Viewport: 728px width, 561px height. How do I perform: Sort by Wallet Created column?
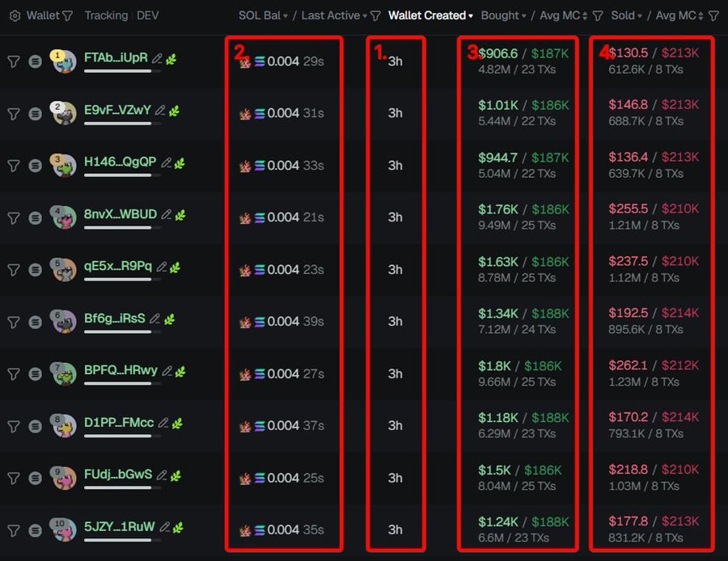(x=430, y=15)
